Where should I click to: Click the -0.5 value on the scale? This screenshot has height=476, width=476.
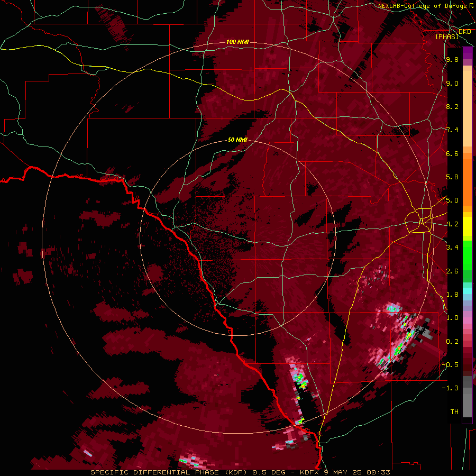tap(451, 365)
